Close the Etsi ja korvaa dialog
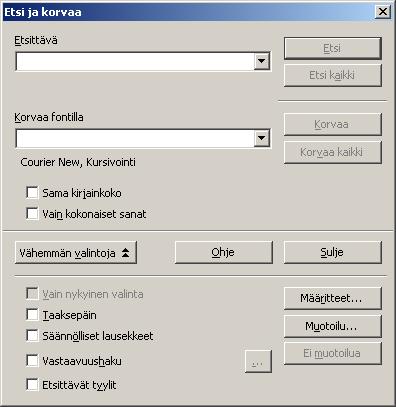The image size is (396, 407). click(383, 12)
